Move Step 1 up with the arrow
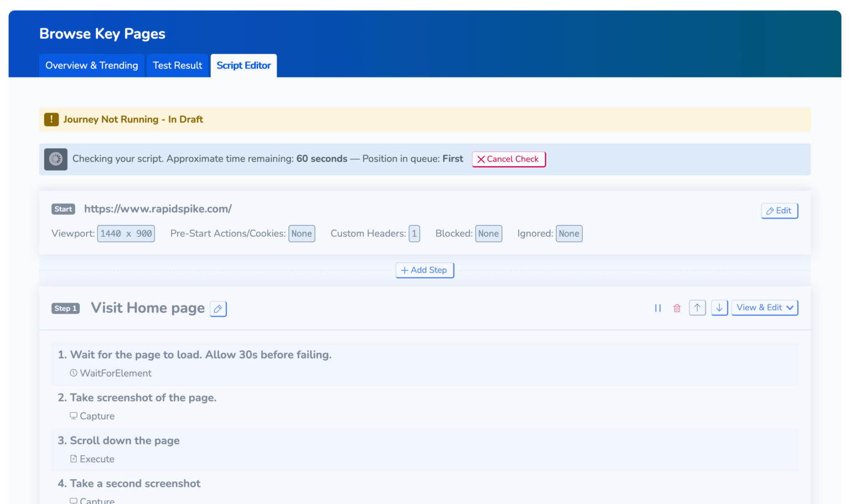 click(x=697, y=308)
